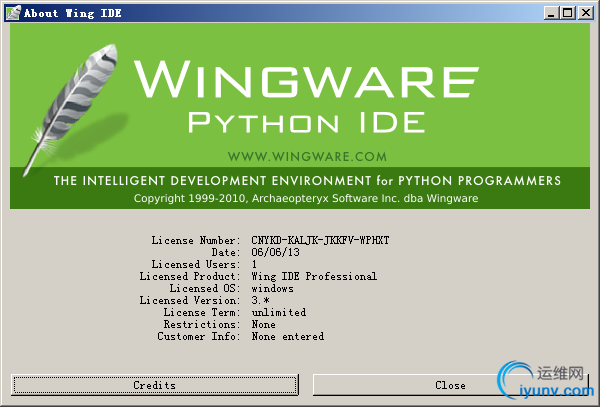Viewport: 600px width, 407px height.
Task: Click the licensed OS value windows
Action: coord(272,288)
